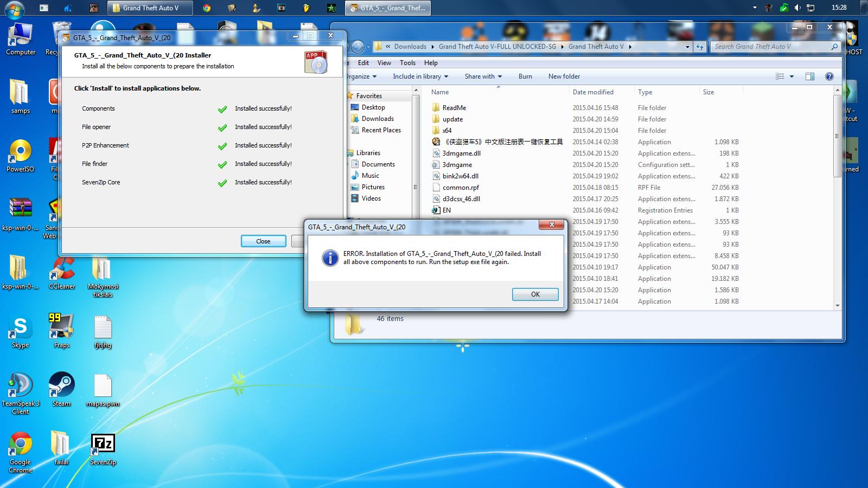The image size is (868, 488).
Task: Open the Edit menu in Explorer
Action: [363, 63]
